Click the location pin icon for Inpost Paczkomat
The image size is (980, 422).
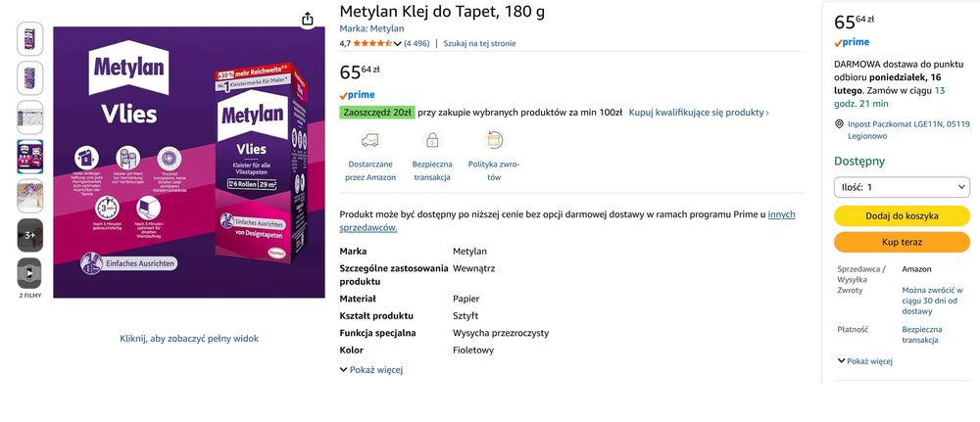click(839, 124)
